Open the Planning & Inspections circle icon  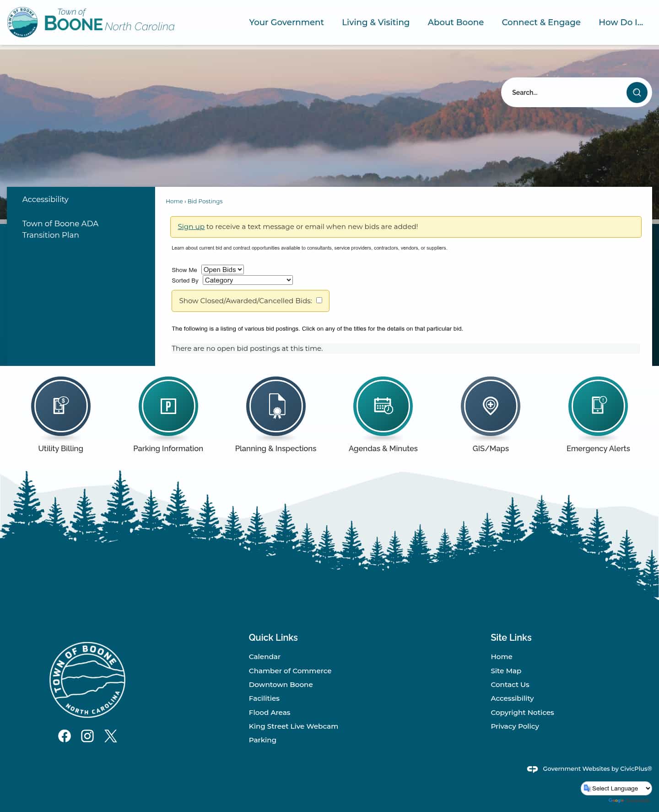(x=275, y=406)
